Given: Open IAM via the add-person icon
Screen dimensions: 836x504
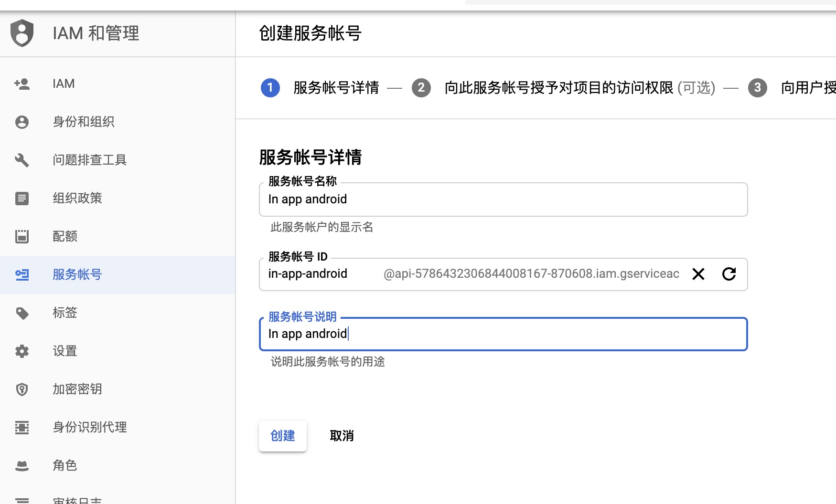Looking at the screenshot, I should (x=22, y=84).
